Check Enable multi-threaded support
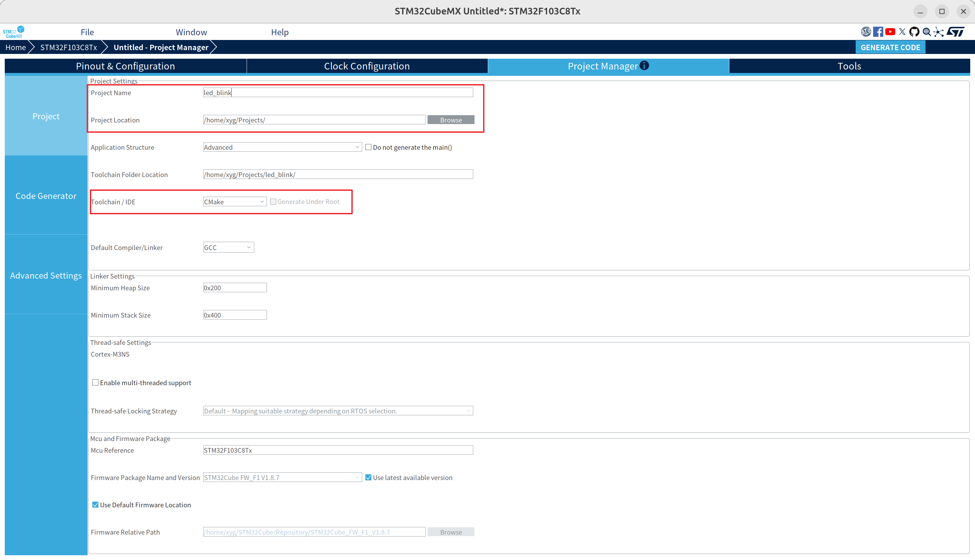This screenshot has width=975, height=560. point(96,383)
